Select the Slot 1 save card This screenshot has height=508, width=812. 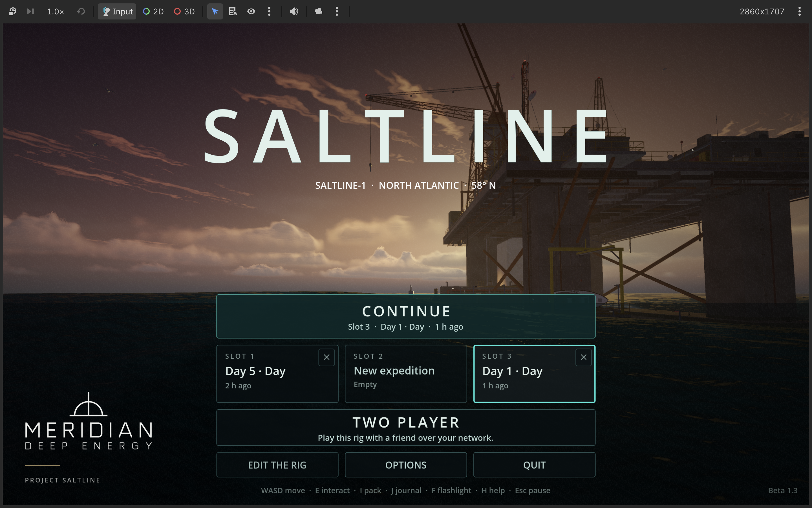(x=277, y=374)
